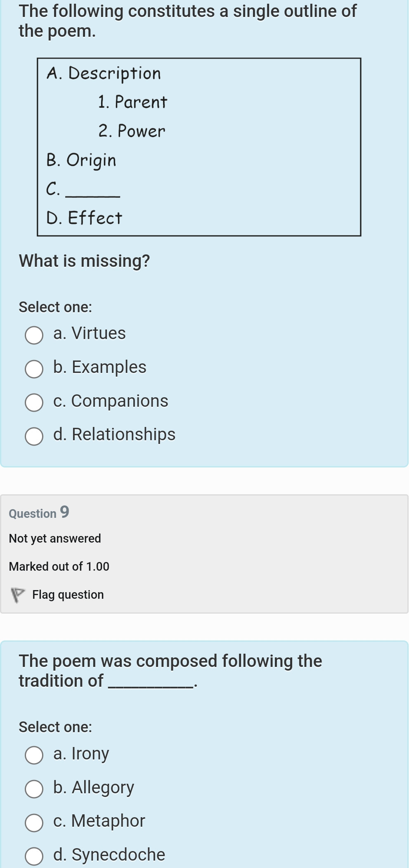The height and width of the screenshot is (868, 409).
Task: Select the "Allegory" answer option
Action: (x=34, y=789)
